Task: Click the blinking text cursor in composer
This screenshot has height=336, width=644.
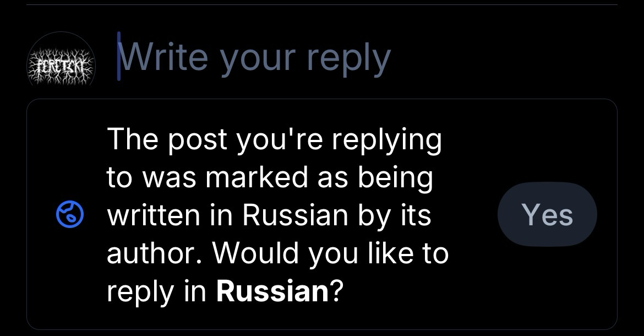Action: point(119,56)
